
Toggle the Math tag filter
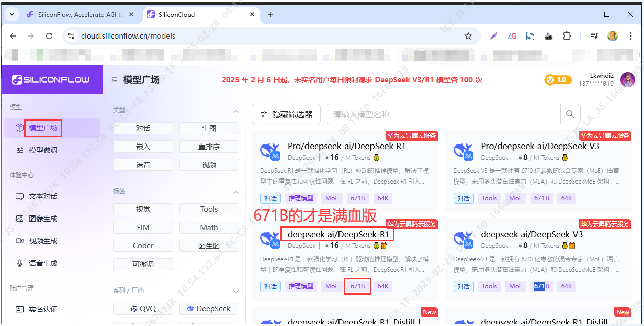(x=209, y=228)
